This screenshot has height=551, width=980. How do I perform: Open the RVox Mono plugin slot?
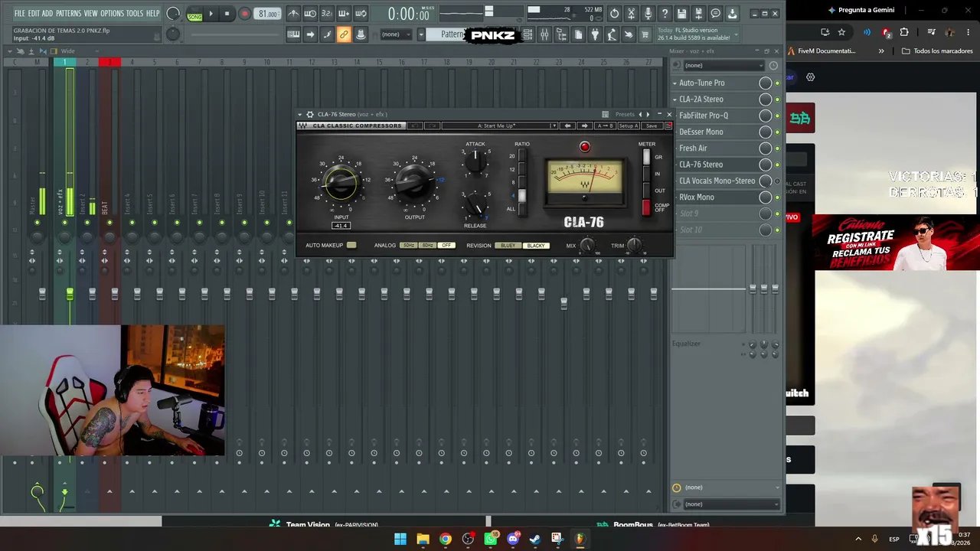[697, 197]
